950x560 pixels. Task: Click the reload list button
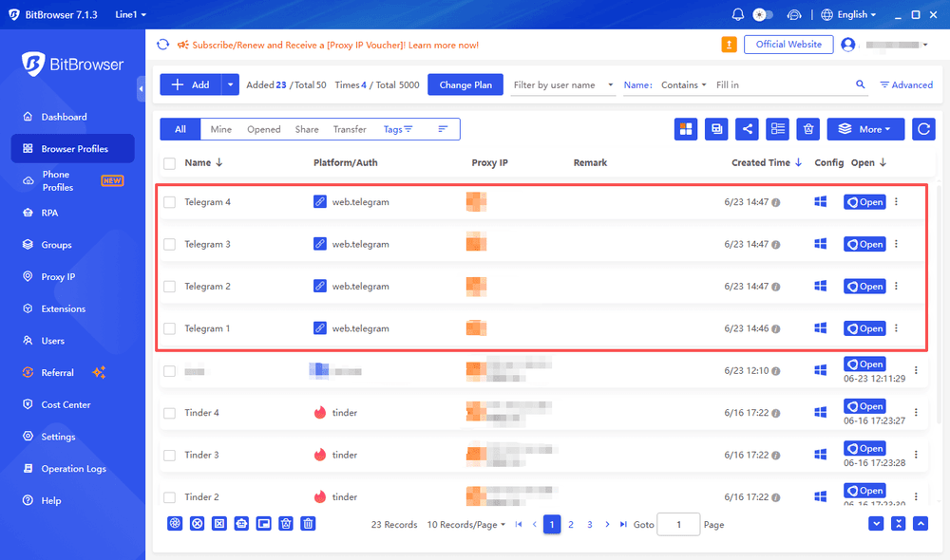tap(923, 129)
